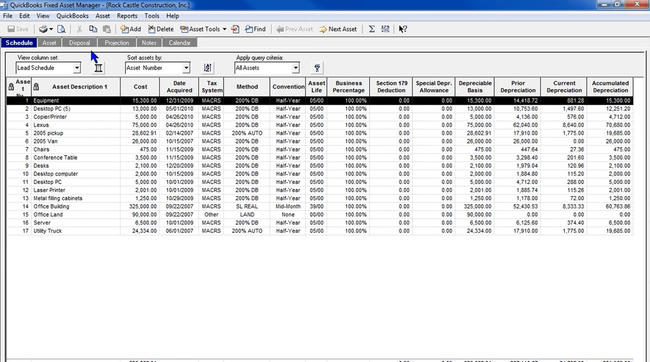Click the Print toolbar icon
Image resolution: width=650 pixels, height=362 pixels.
tap(43, 29)
